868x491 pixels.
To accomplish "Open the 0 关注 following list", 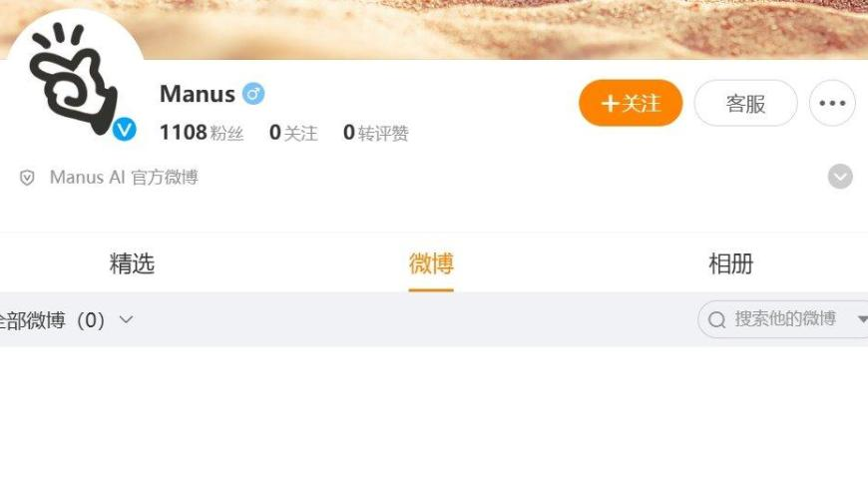I will pyautogui.click(x=293, y=133).
